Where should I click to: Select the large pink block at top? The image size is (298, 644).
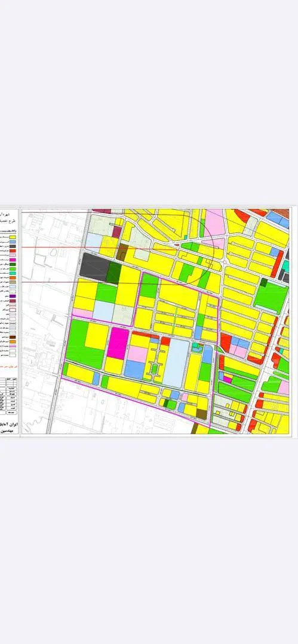coord(214,222)
